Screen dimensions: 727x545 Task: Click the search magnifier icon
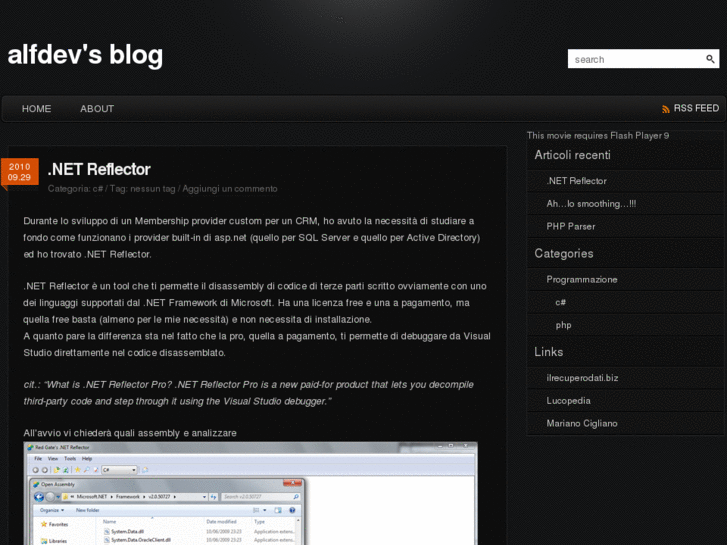(710, 59)
